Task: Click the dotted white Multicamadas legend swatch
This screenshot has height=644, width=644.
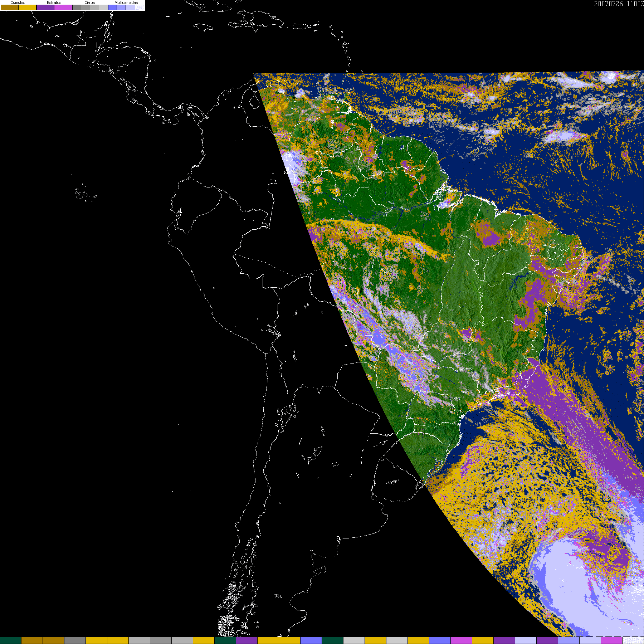Action: 140,7
